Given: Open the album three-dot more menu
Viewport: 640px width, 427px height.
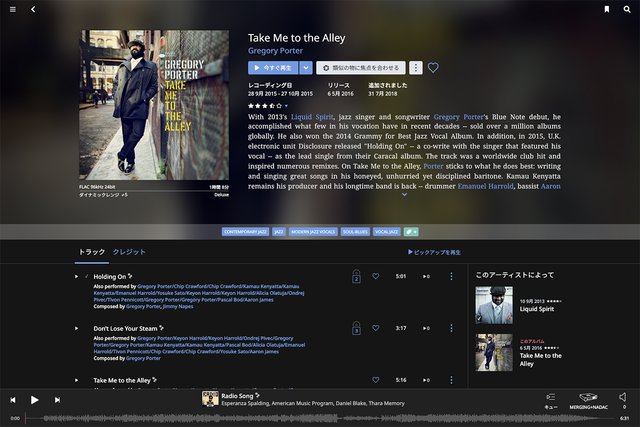Looking at the screenshot, I should pos(416,68).
